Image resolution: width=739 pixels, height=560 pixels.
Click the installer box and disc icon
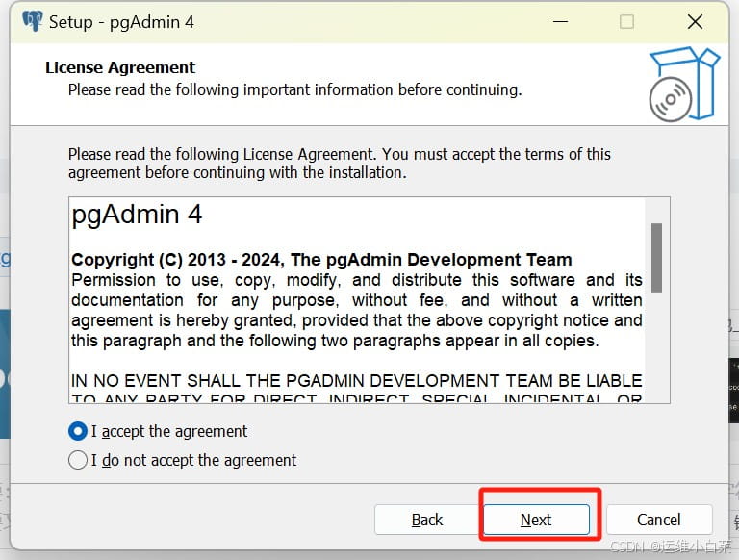click(x=682, y=83)
